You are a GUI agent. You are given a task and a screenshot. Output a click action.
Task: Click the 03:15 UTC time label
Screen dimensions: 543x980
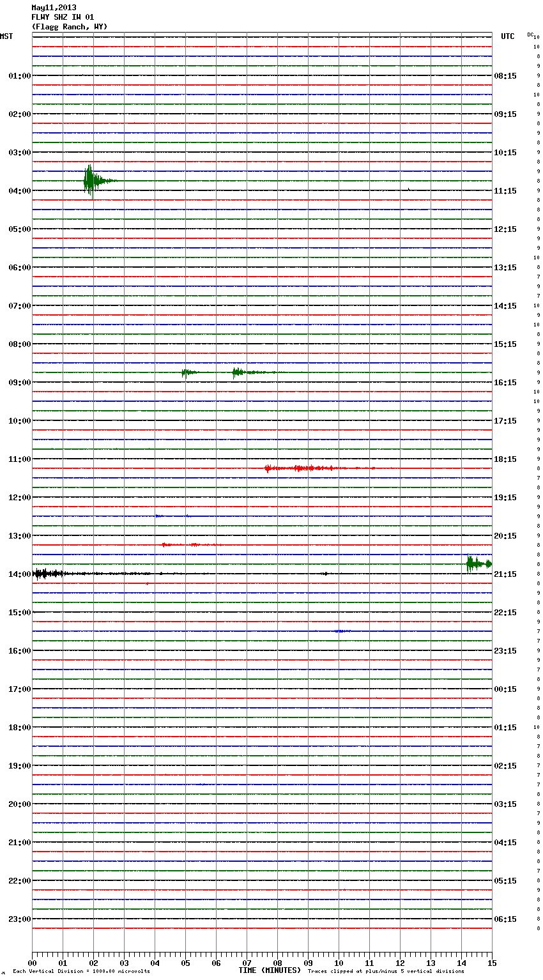pyautogui.click(x=505, y=804)
